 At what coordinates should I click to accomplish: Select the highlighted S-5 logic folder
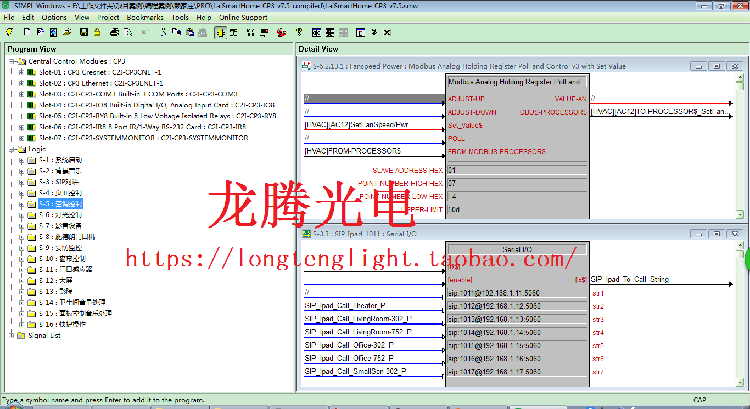point(61,204)
